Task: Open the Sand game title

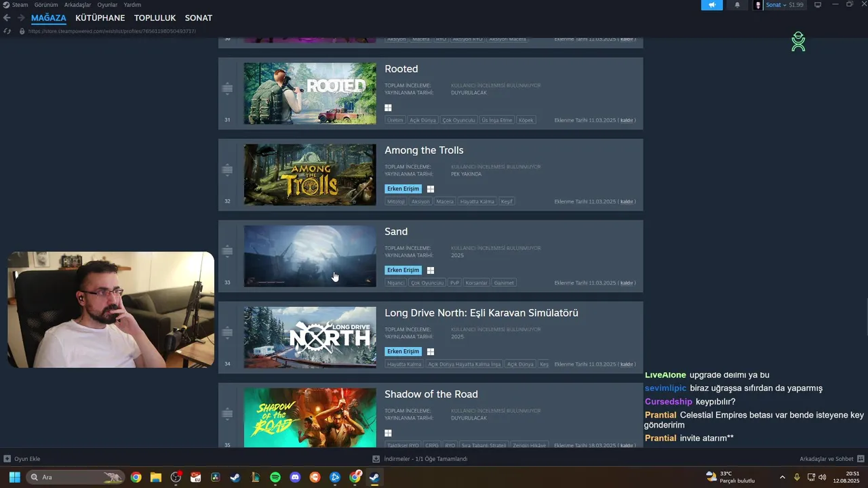Action: 396,232
